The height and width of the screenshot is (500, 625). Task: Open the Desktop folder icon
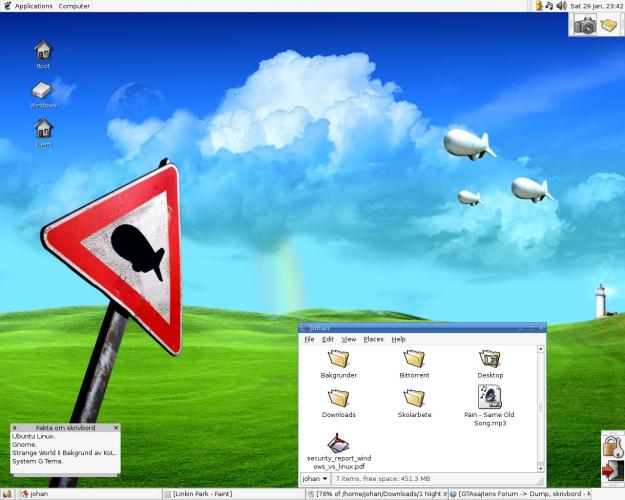point(489,358)
